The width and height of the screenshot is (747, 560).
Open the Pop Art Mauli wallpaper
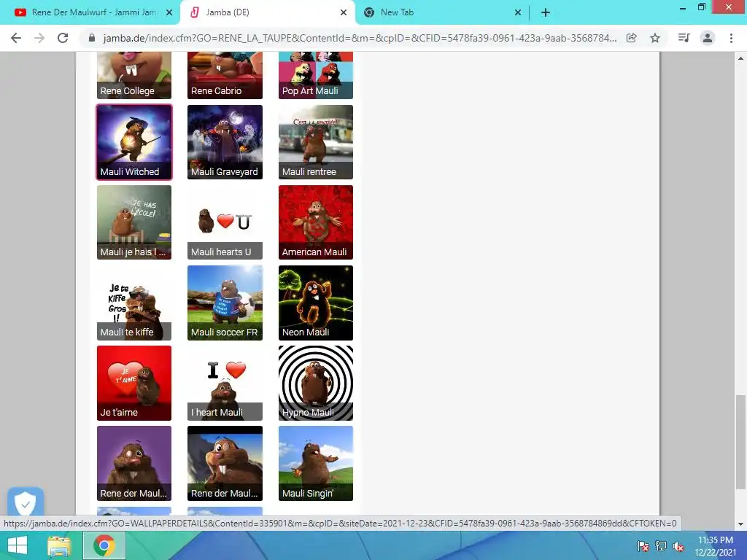click(x=316, y=75)
